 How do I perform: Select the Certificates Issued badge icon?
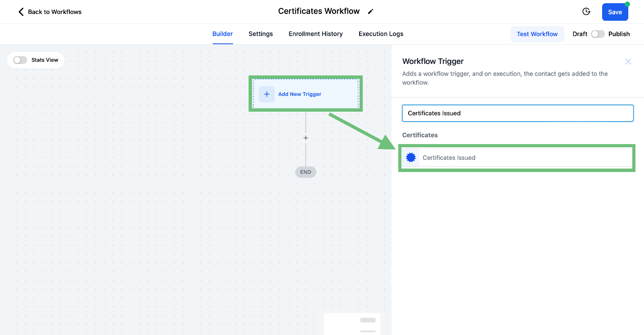[410, 158]
